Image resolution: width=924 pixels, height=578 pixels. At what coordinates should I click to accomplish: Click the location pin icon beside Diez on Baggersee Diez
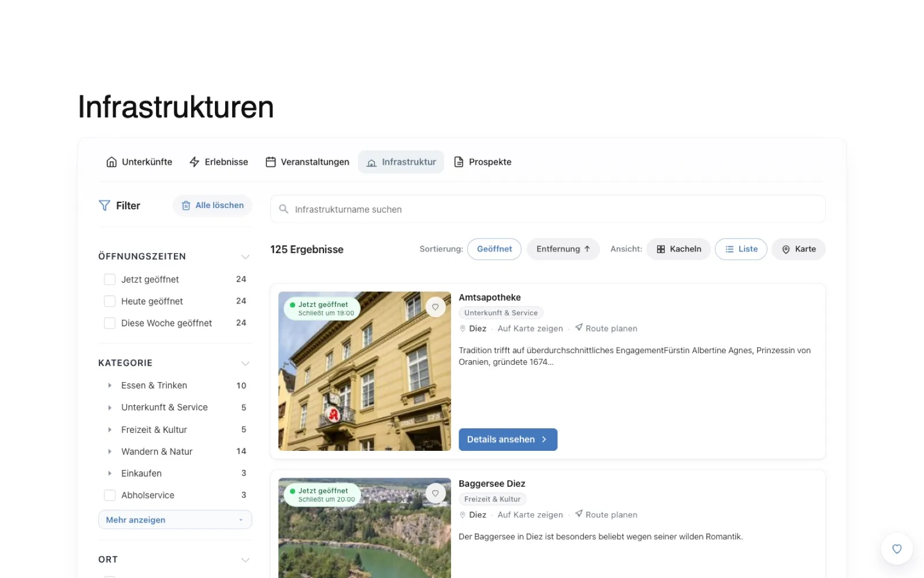[x=463, y=515]
